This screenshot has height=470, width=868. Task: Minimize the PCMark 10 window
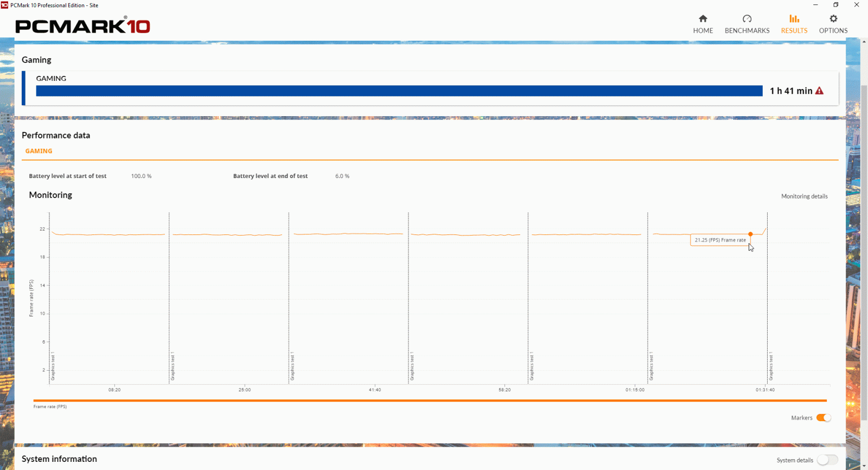point(815,5)
